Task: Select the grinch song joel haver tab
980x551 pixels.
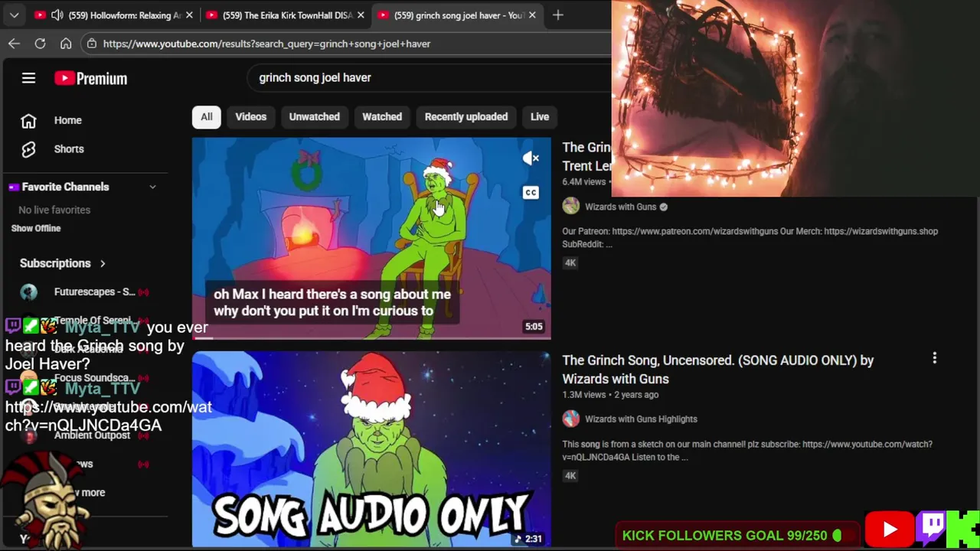Action: click(456, 15)
